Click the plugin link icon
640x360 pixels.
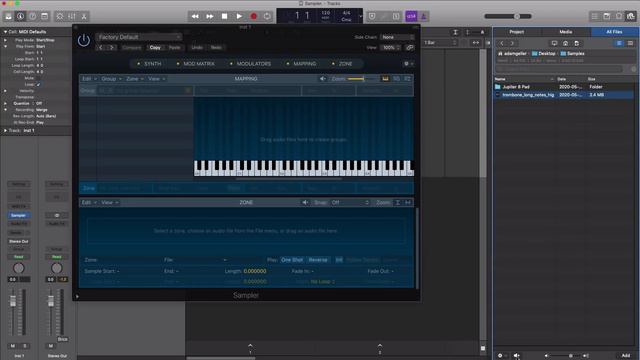coord(409,48)
